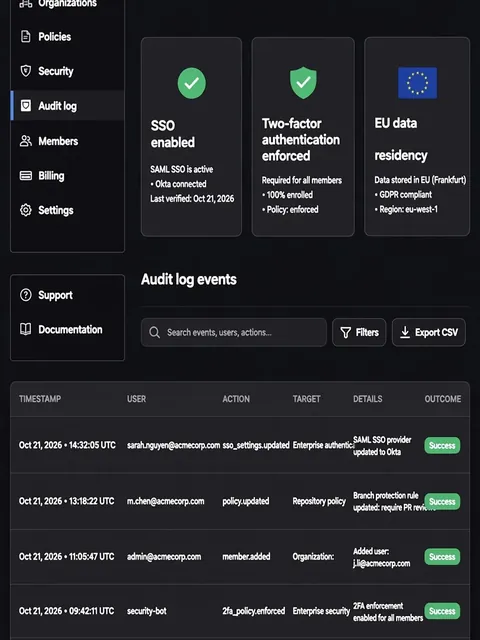Select the Audit log menu entry
This screenshot has width=480, height=640.
point(67,106)
